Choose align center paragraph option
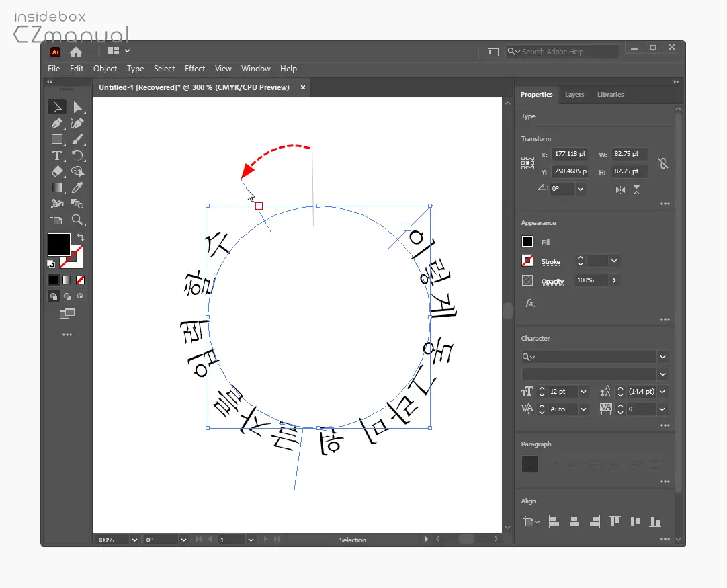 point(551,464)
